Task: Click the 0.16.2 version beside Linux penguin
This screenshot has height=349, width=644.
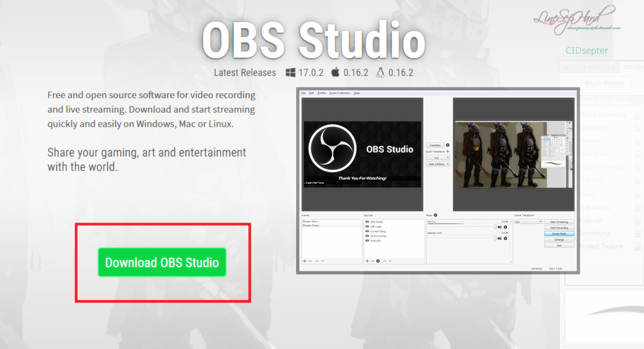Action: (x=401, y=73)
